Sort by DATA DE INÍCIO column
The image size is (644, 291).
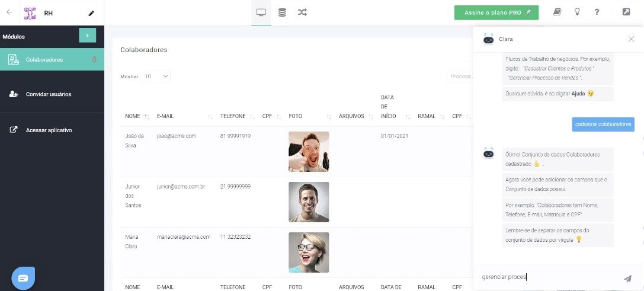click(395, 107)
